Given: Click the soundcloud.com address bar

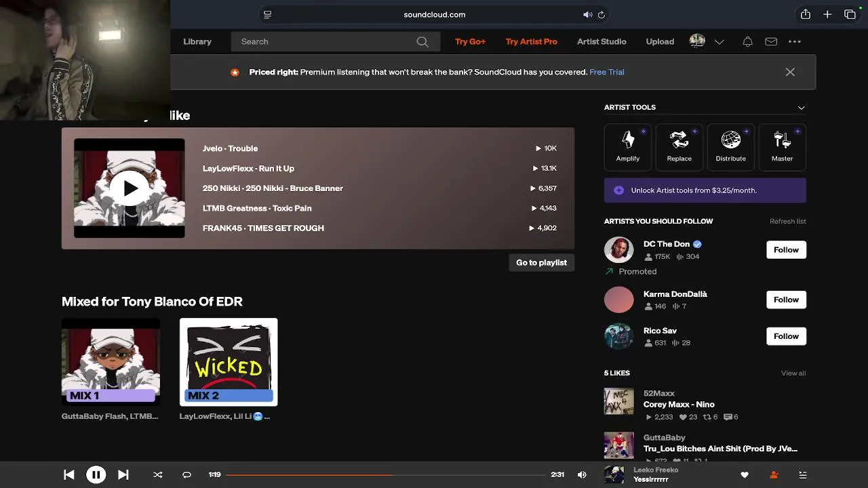Looking at the screenshot, I should [434, 14].
